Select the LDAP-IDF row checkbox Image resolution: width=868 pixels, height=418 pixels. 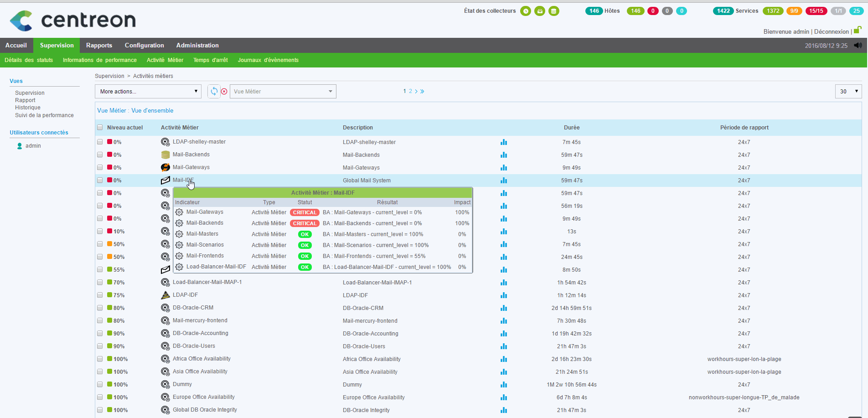[x=100, y=295]
